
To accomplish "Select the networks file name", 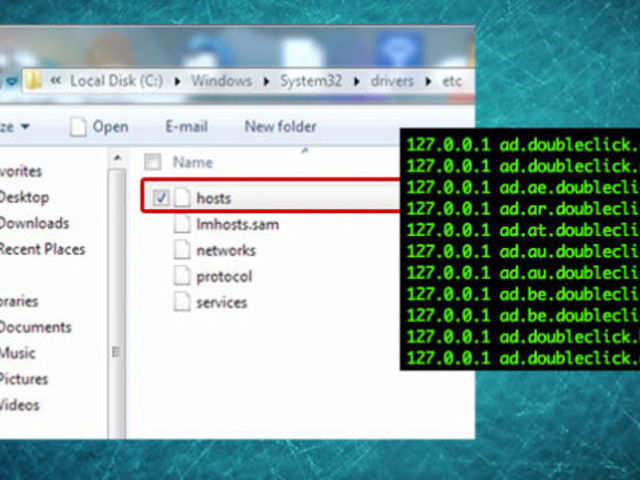I will 226,251.
